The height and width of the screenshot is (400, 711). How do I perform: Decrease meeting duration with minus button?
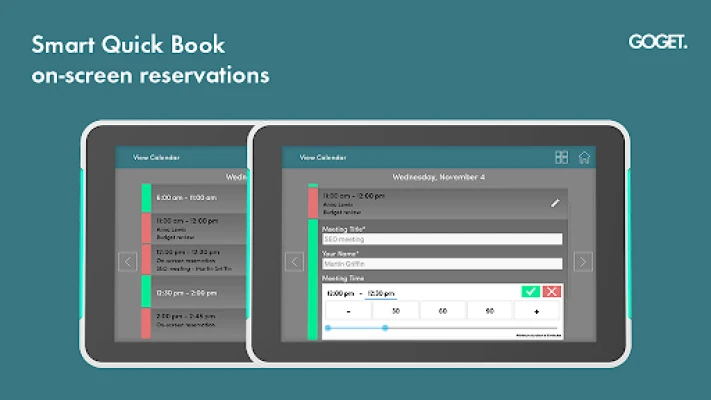[347, 311]
